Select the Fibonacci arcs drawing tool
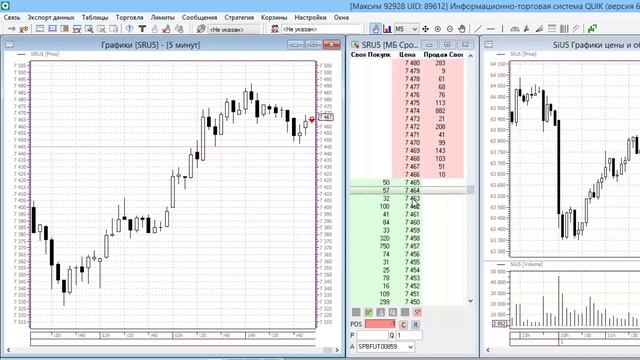Viewport: 640px width, 360px height. tap(515, 29)
